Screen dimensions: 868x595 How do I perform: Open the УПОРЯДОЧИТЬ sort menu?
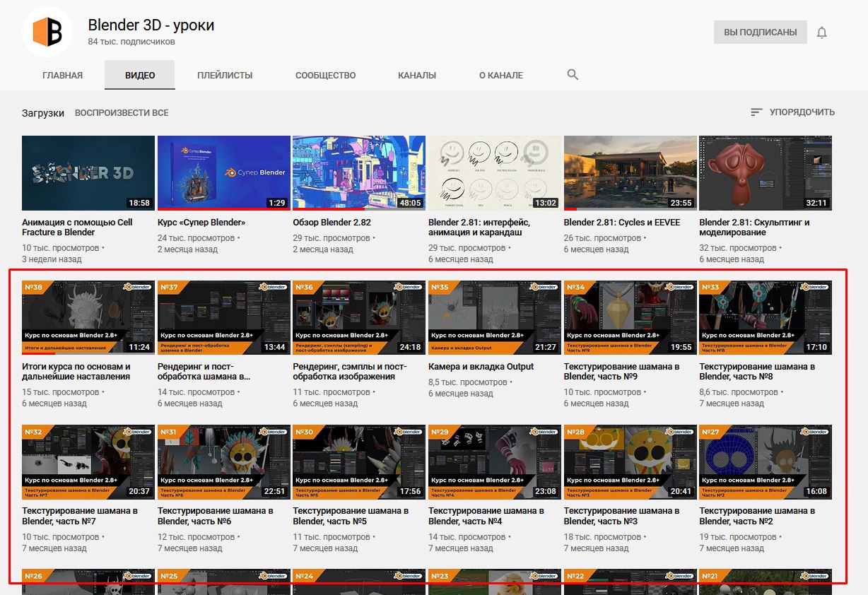click(792, 112)
